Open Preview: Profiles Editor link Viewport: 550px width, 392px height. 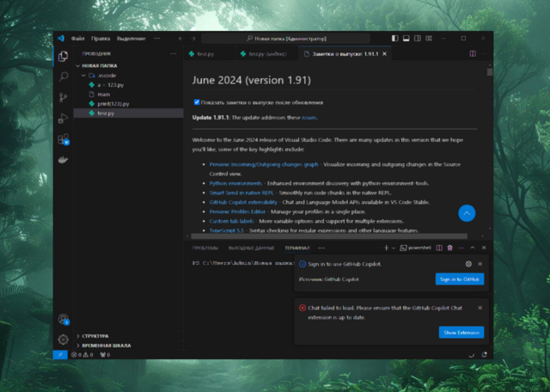[x=237, y=211]
